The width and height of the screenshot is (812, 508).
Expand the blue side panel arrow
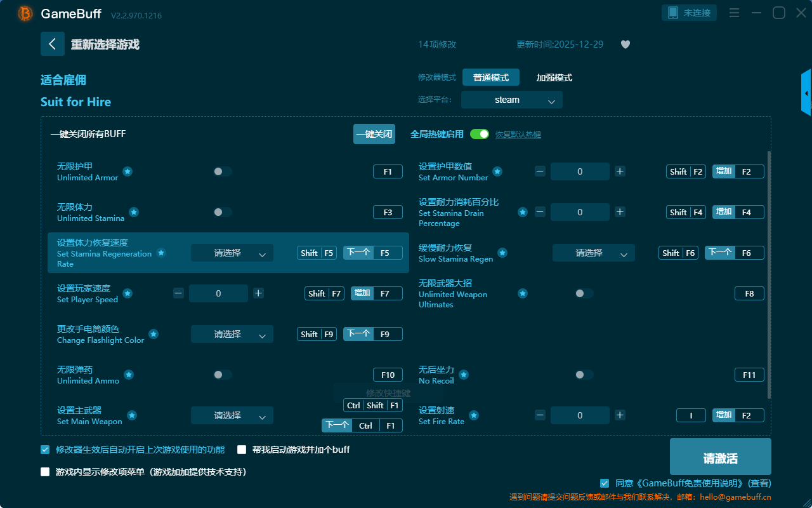tap(806, 93)
